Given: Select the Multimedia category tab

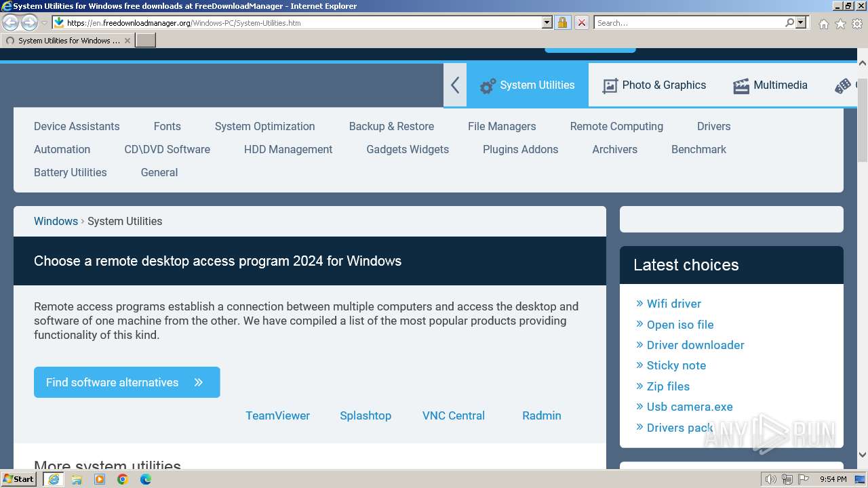Looking at the screenshot, I should click(x=770, y=85).
